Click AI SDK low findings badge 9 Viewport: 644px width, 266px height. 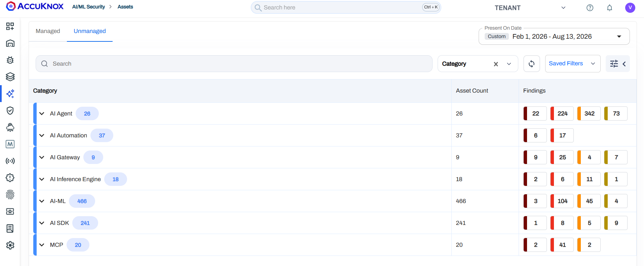[616, 223]
